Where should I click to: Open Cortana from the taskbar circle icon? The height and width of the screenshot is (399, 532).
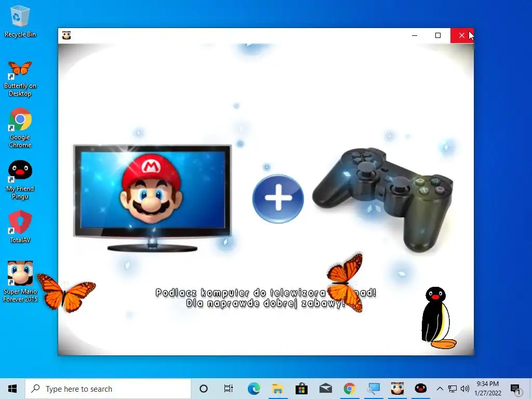(204, 389)
